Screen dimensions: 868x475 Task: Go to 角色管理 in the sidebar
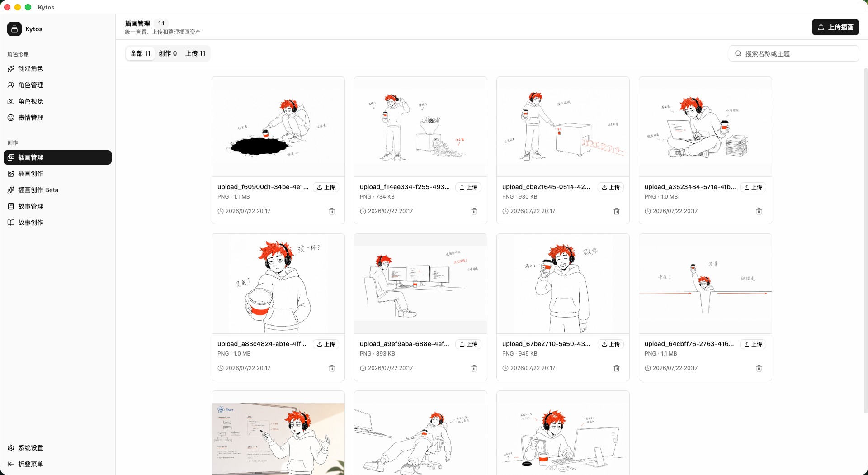[x=57, y=85]
